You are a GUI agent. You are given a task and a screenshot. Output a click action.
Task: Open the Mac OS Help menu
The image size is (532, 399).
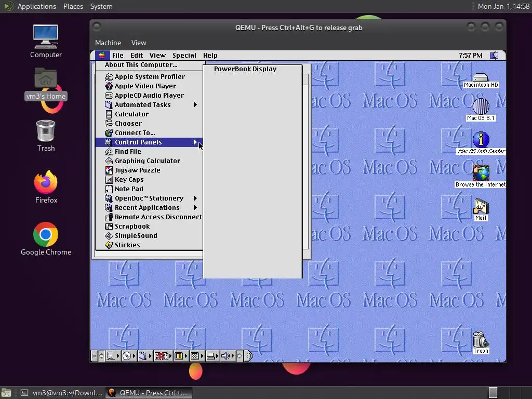click(210, 55)
